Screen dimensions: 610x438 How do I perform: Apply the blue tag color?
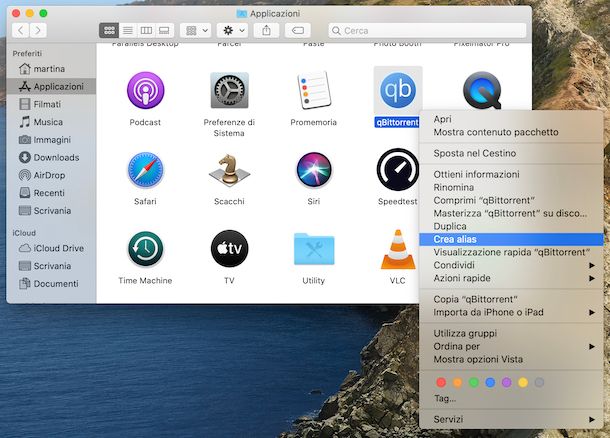(490, 383)
